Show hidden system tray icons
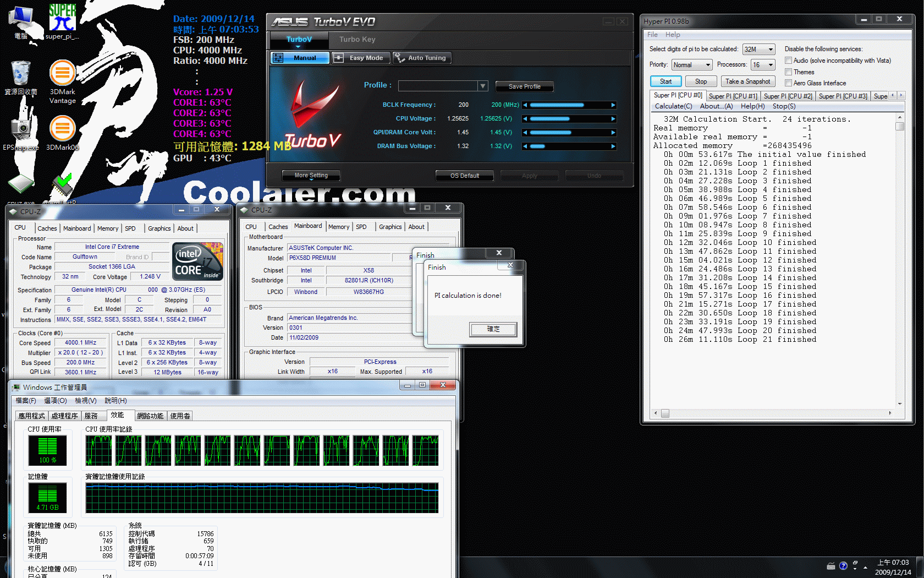 [x=865, y=567]
